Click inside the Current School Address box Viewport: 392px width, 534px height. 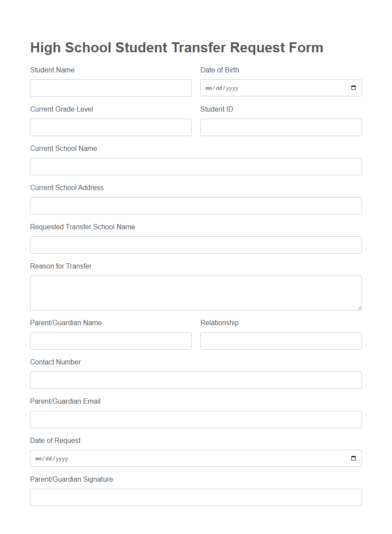[x=196, y=205]
